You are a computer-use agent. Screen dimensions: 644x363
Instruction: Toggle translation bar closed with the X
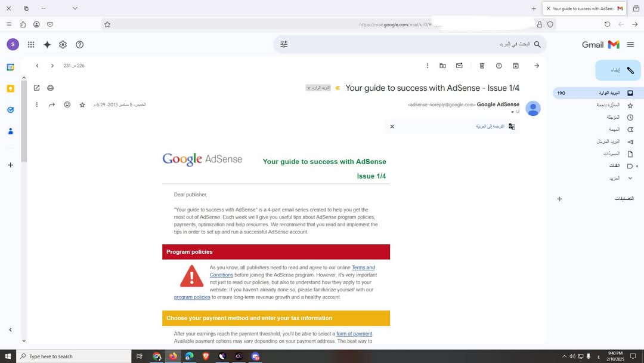(x=392, y=127)
